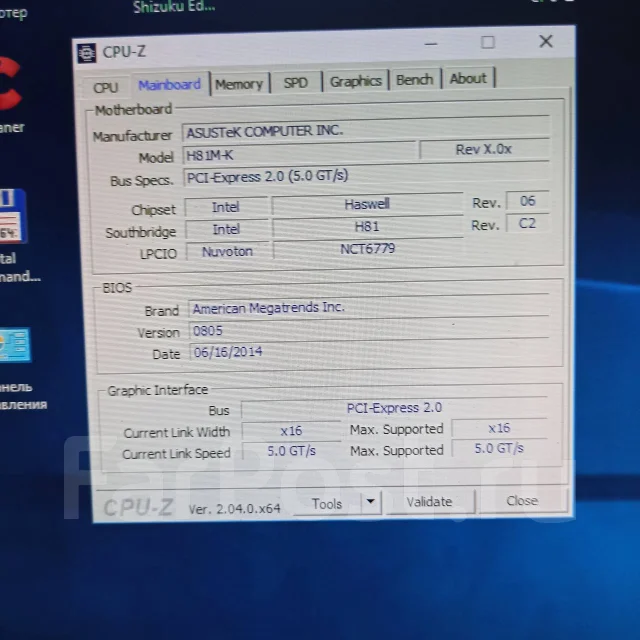Click the CPU-Z title bar icon
This screenshot has height=640, width=640.
tap(87, 53)
